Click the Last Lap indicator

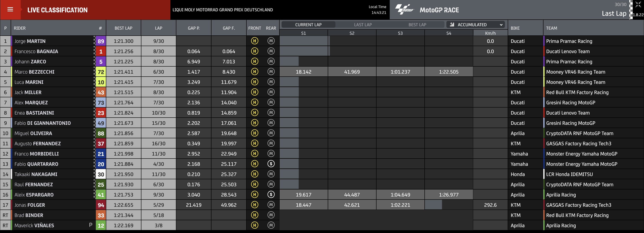[614, 13]
